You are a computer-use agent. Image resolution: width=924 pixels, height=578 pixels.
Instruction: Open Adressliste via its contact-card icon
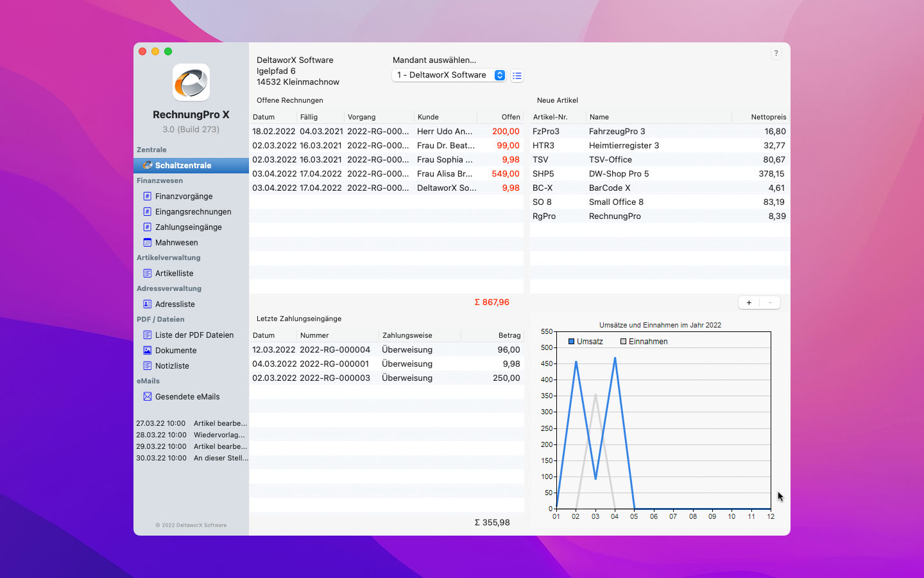click(x=147, y=304)
